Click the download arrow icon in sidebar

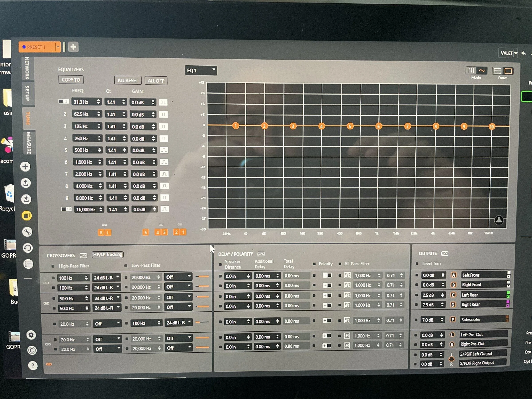pos(26,199)
